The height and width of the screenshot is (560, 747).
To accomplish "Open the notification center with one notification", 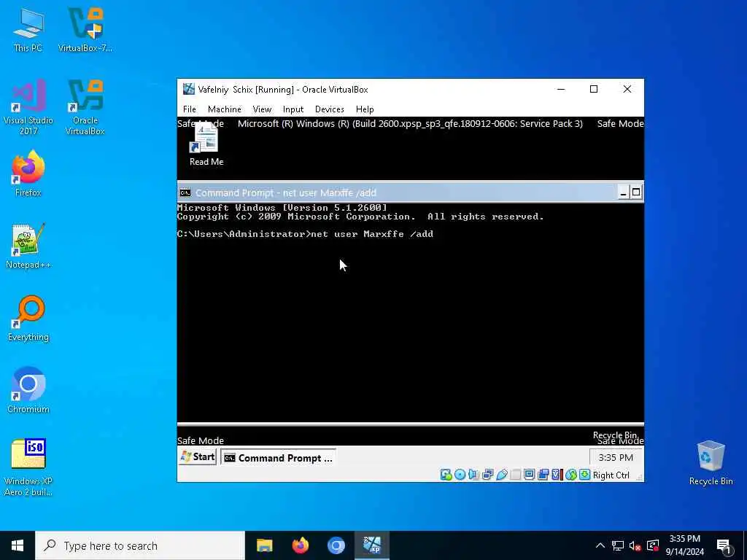I will tap(724, 547).
